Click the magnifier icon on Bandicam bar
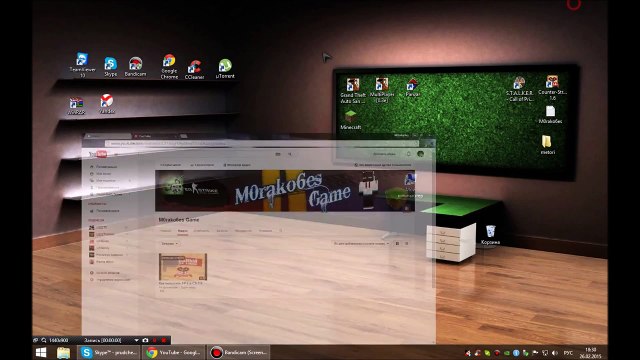The width and height of the screenshot is (640, 360). 44,340
